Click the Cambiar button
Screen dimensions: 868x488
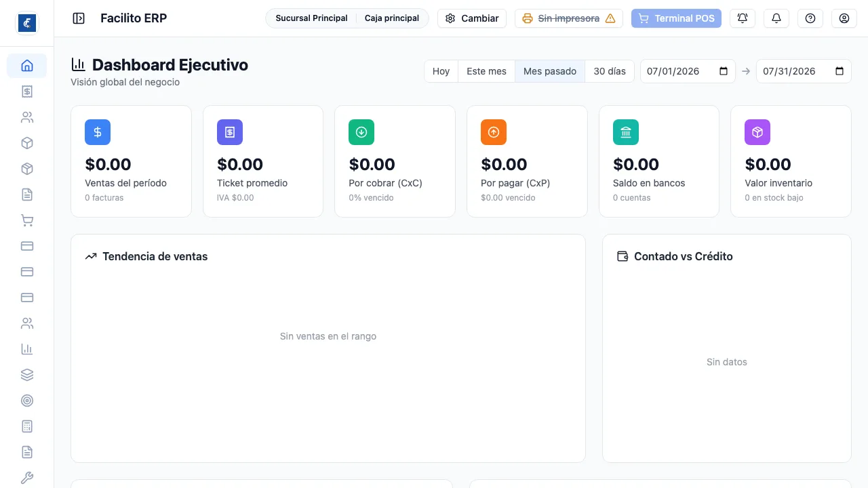click(x=472, y=18)
